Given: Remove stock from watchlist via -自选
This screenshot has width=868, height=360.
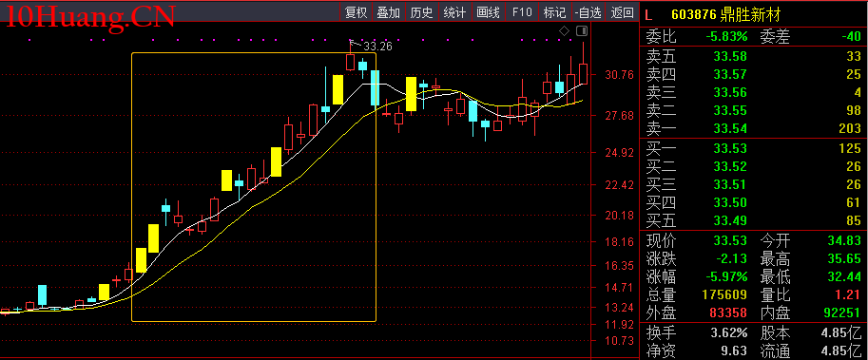Looking at the screenshot, I should coord(588,12).
